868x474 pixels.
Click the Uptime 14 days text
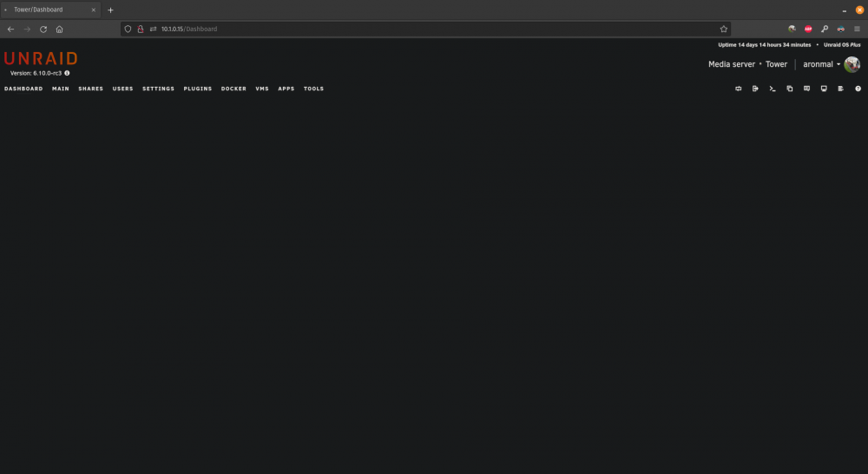[x=765, y=45]
